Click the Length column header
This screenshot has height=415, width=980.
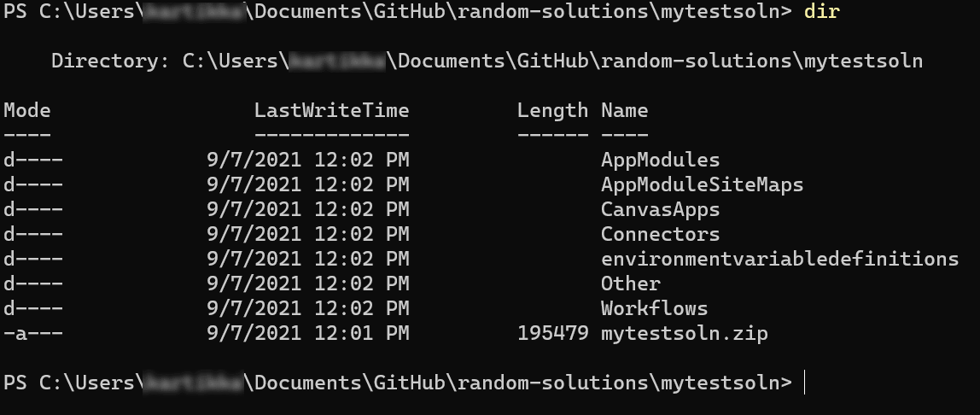(x=552, y=111)
